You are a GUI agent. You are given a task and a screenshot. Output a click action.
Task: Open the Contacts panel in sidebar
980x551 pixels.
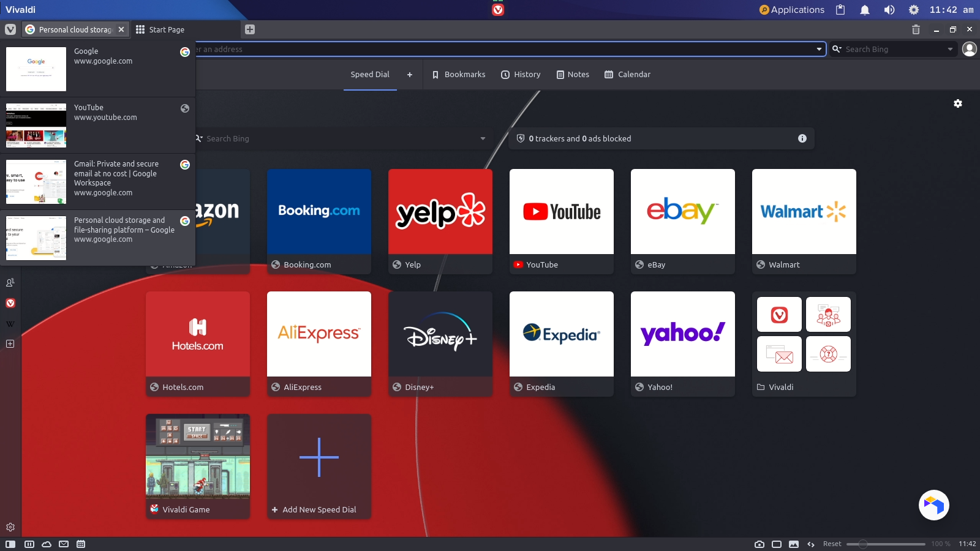pyautogui.click(x=10, y=283)
